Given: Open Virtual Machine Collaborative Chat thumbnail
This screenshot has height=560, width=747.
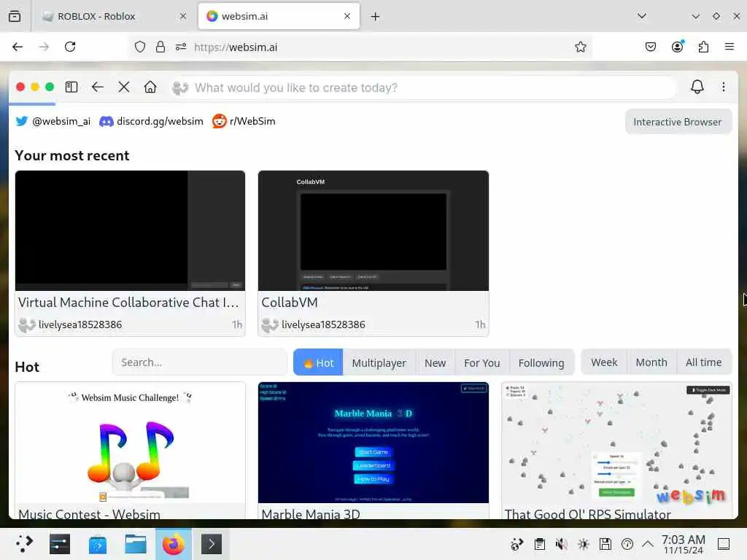Looking at the screenshot, I should (x=130, y=230).
